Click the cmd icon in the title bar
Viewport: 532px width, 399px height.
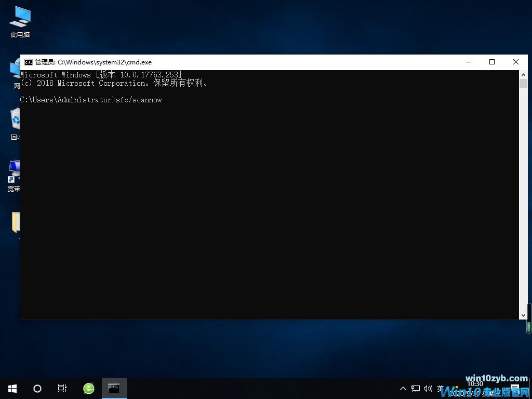coord(29,62)
